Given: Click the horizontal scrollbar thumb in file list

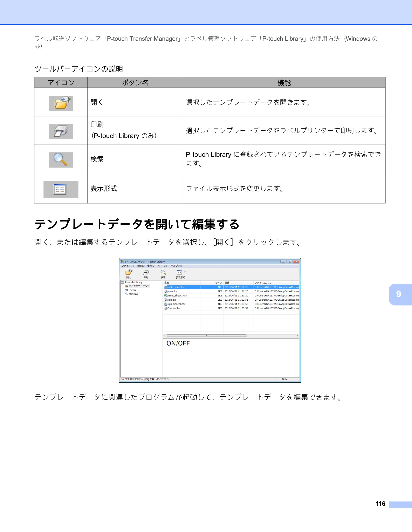Looking at the screenshot, I should pos(206,336).
